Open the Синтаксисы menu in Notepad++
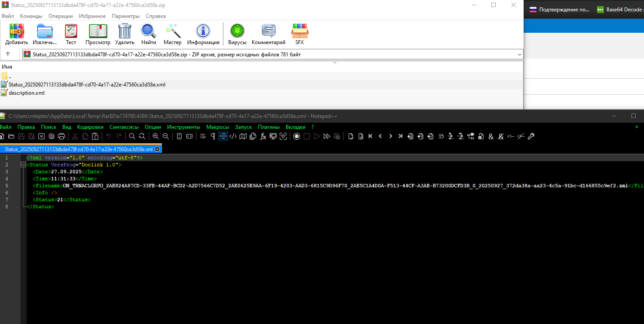This screenshot has width=644, height=324. pos(124,127)
